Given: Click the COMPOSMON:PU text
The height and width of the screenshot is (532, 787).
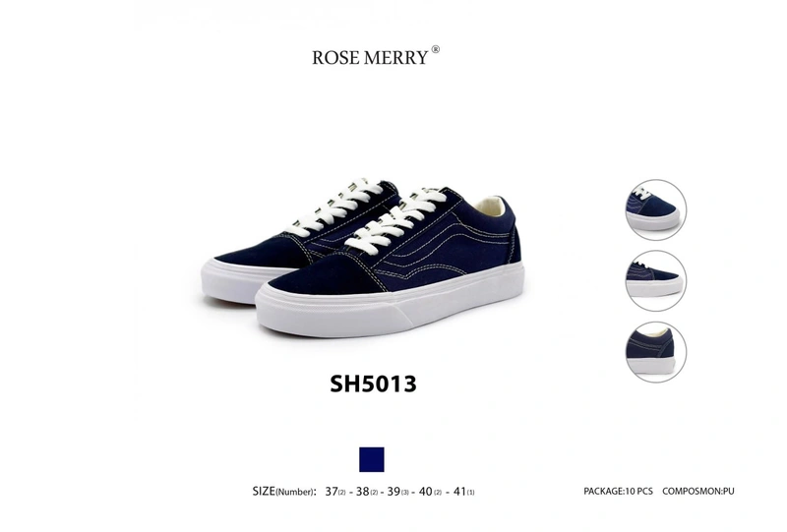Looking at the screenshot, I should 697,491.
